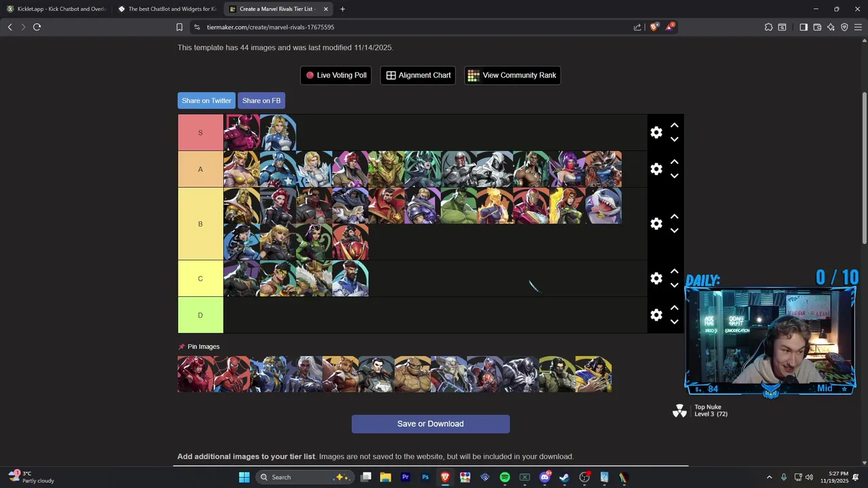868x488 pixels.
Task: Select green Hulk image in B tier
Action: pos(459,205)
